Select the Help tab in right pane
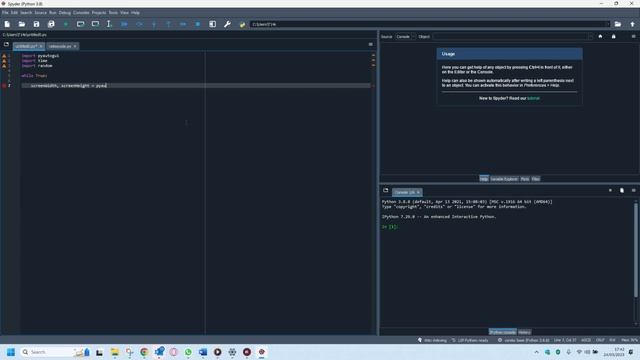 [484, 179]
